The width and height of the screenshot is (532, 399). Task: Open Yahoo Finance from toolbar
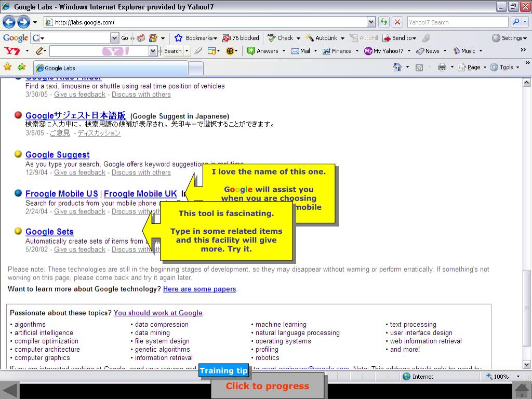pos(337,51)
